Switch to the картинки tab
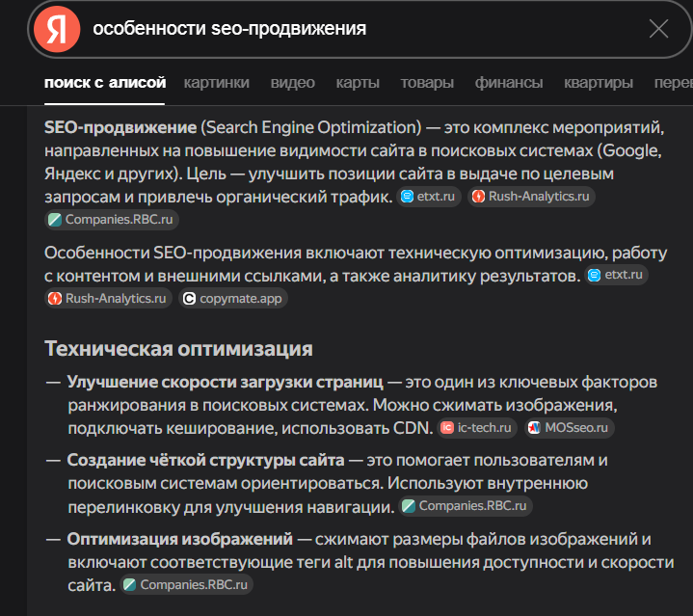693x616 pixels. 216,83
